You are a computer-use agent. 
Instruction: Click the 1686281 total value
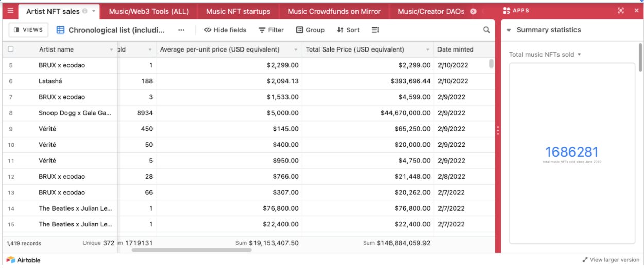coord(572,152)
